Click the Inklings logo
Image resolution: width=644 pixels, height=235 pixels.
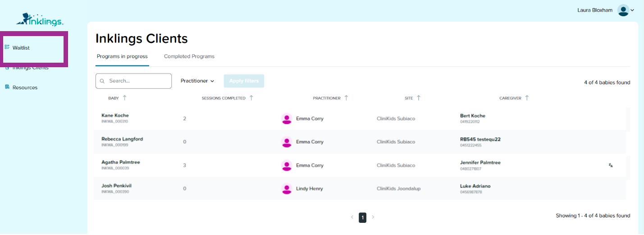(x=40, y=19)
